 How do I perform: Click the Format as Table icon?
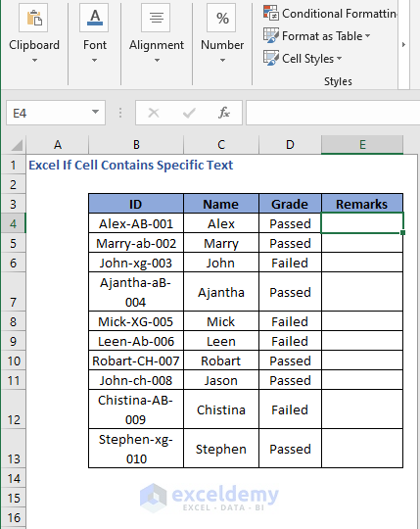point(271,35)
